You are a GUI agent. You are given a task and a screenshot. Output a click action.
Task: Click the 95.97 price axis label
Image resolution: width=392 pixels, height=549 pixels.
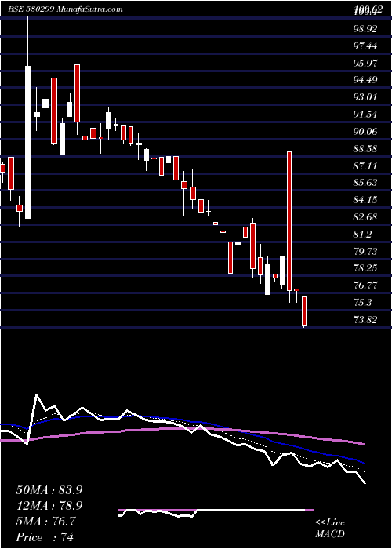tap(365, 63)
